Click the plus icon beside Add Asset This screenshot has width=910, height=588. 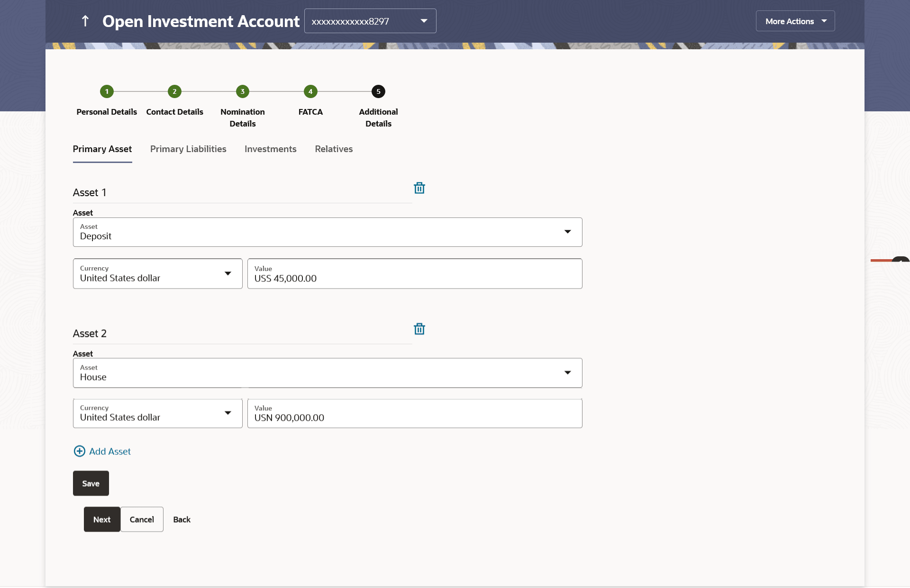(x=80, y=451)
